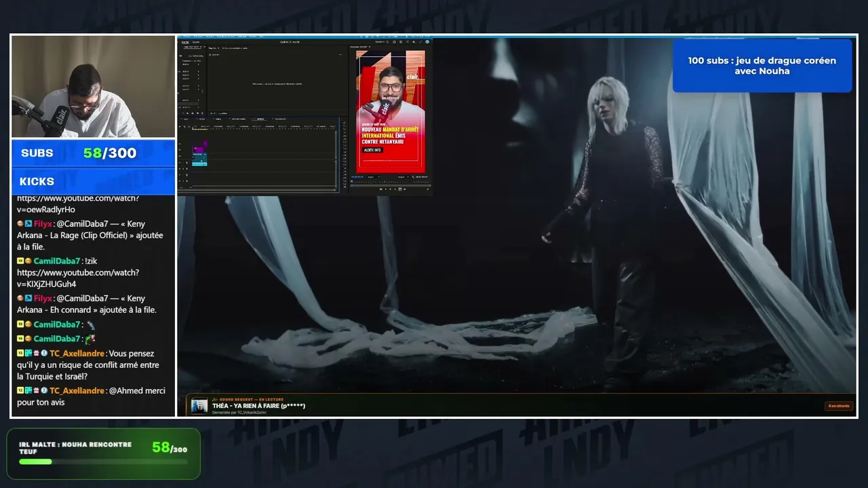This screenshot has height=488, width=868.
Task: Click the KICKS header label
Action: [37, 182]
